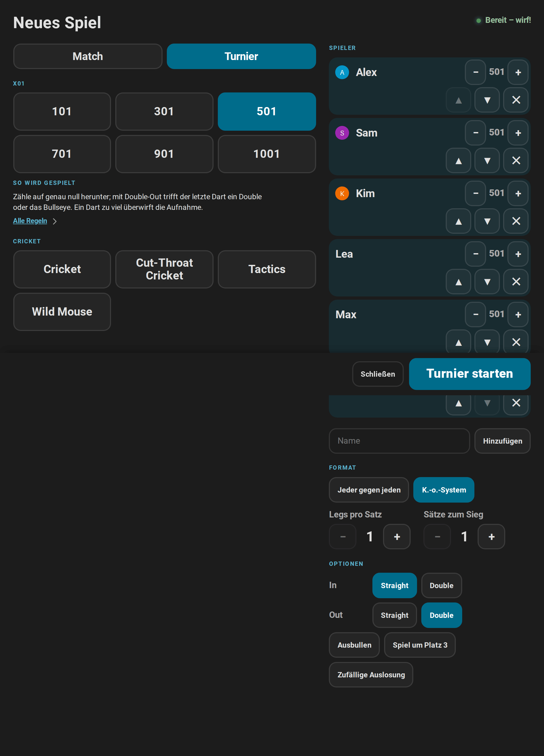Increase Sätze zum Sieg
This screenshot has height=756, width=544.
click(x=491, y=537)
